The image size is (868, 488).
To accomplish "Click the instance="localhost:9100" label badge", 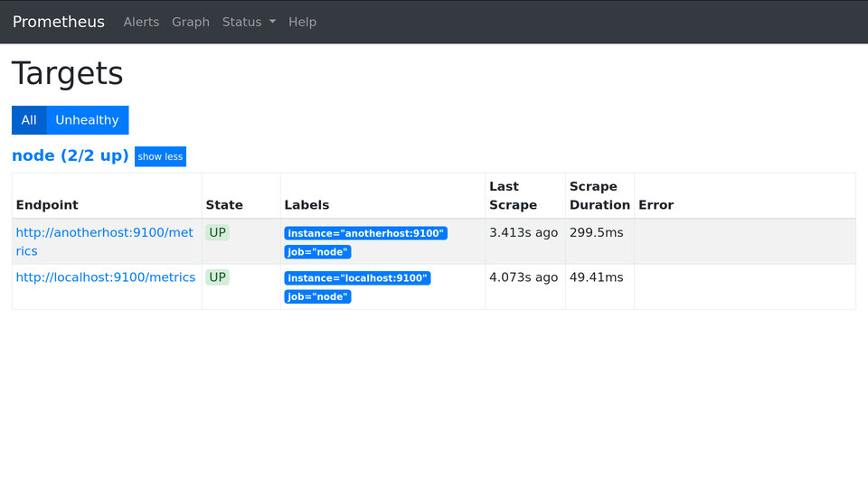I will click(357, 278).
